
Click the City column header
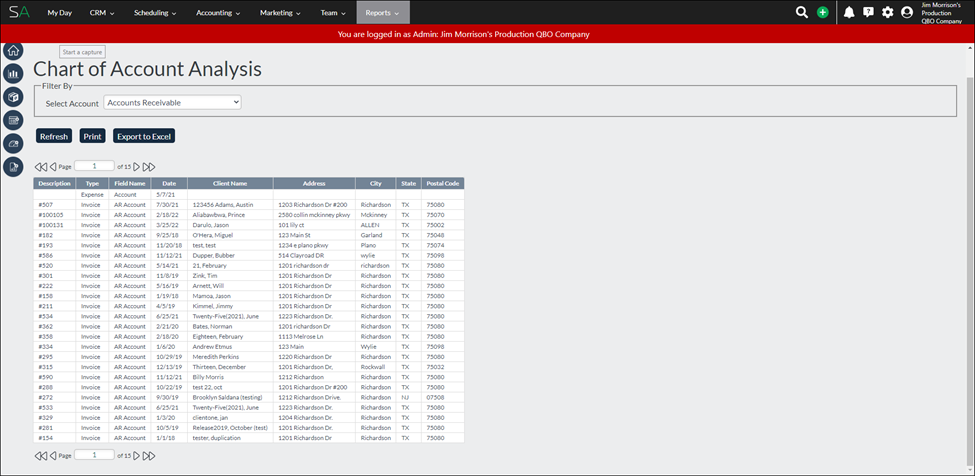click(376, 183)
